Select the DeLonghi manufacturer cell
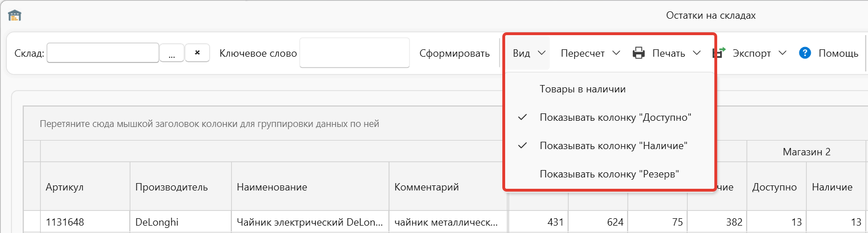 [181, 222]
